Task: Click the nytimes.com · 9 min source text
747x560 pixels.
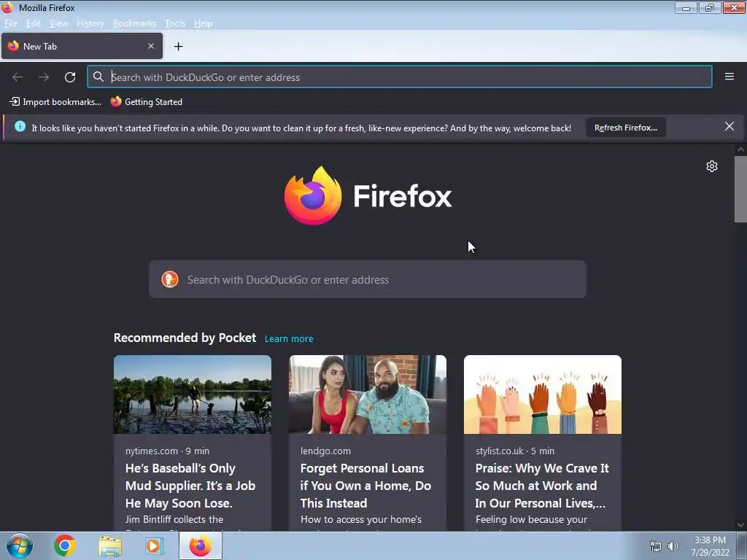Action: pos(167,451)
